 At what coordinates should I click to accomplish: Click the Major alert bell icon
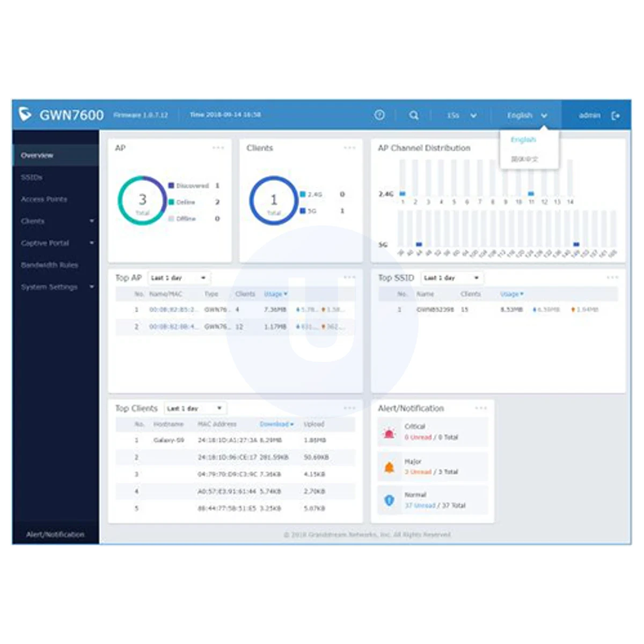(x=389, y=468)
